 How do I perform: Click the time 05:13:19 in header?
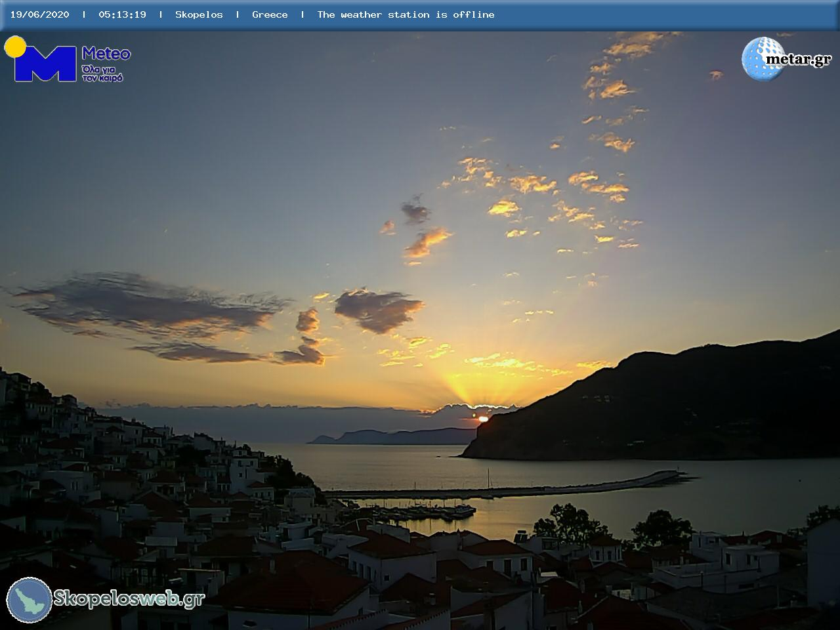tap(123, 14)
